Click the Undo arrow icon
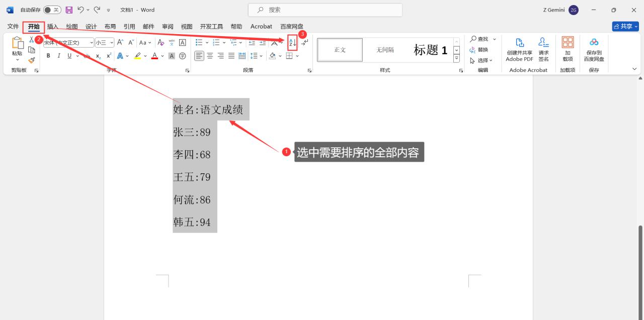The image size is (644, 320). click(81, 10)
